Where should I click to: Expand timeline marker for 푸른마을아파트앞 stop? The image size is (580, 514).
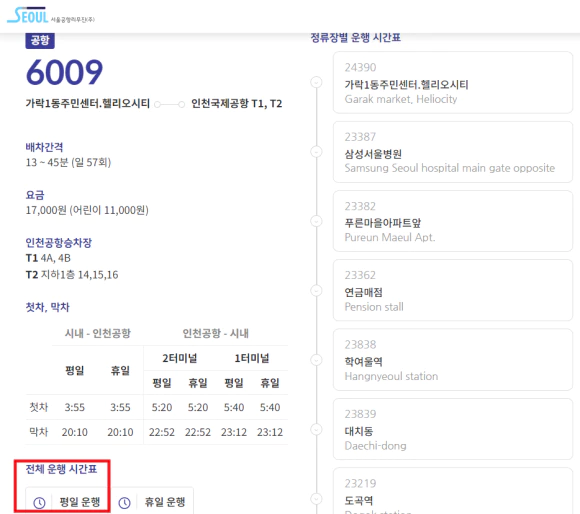316,221
